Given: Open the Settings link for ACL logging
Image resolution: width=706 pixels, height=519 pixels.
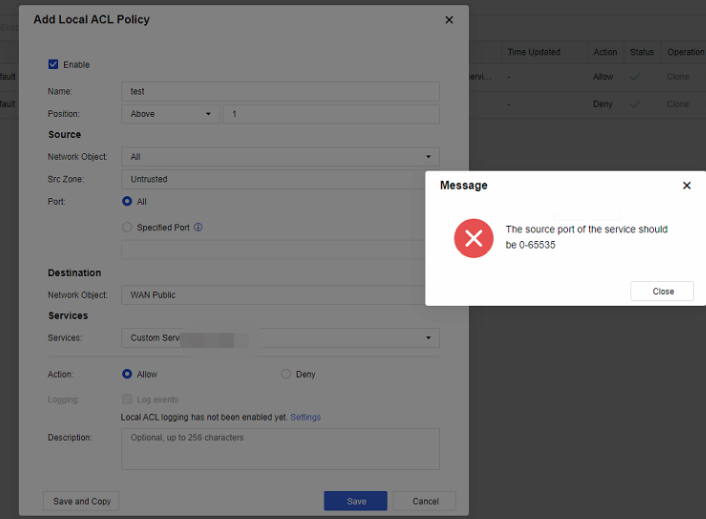Looking at the screenshot, I should coord(305,417).
